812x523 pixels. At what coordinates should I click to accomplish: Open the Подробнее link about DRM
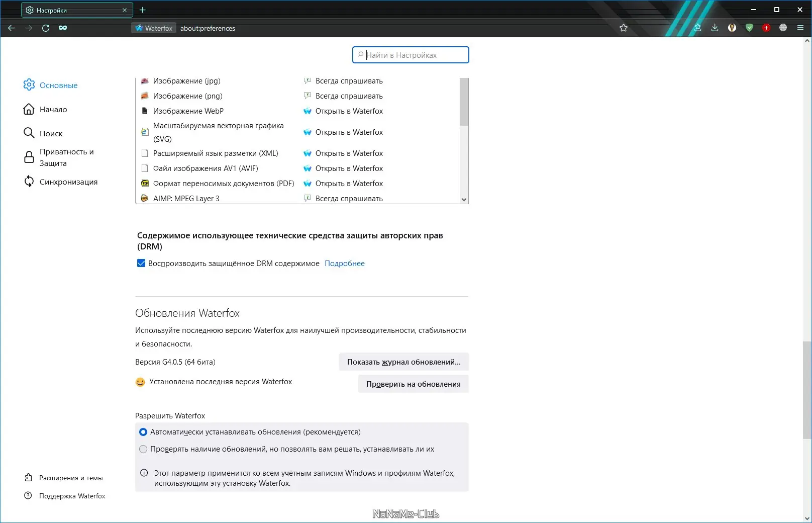click(345, 264)
